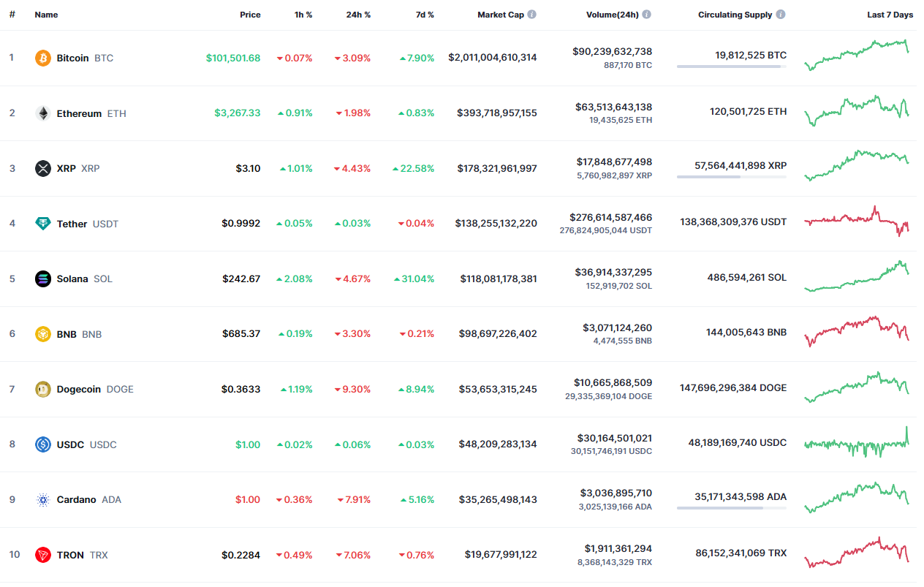Sort by the 7d % column header
The width and height of the screenshot is (924, 587).
pos(425,15)
